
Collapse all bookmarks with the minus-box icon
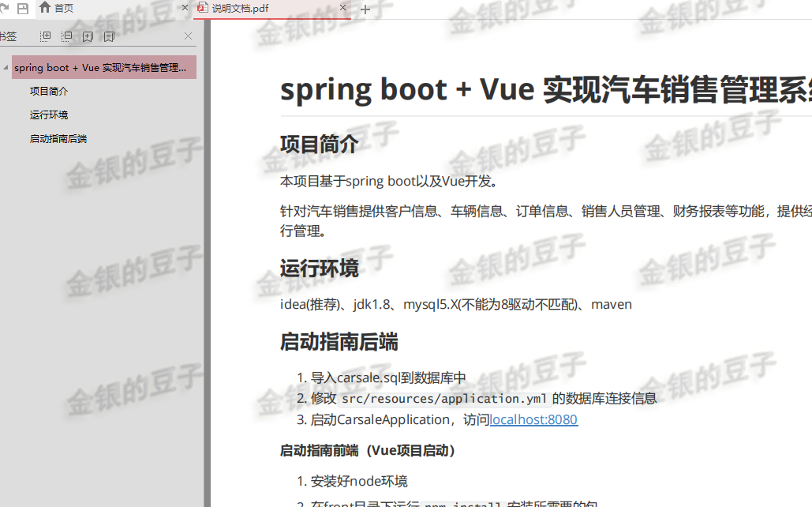point(66,36)
